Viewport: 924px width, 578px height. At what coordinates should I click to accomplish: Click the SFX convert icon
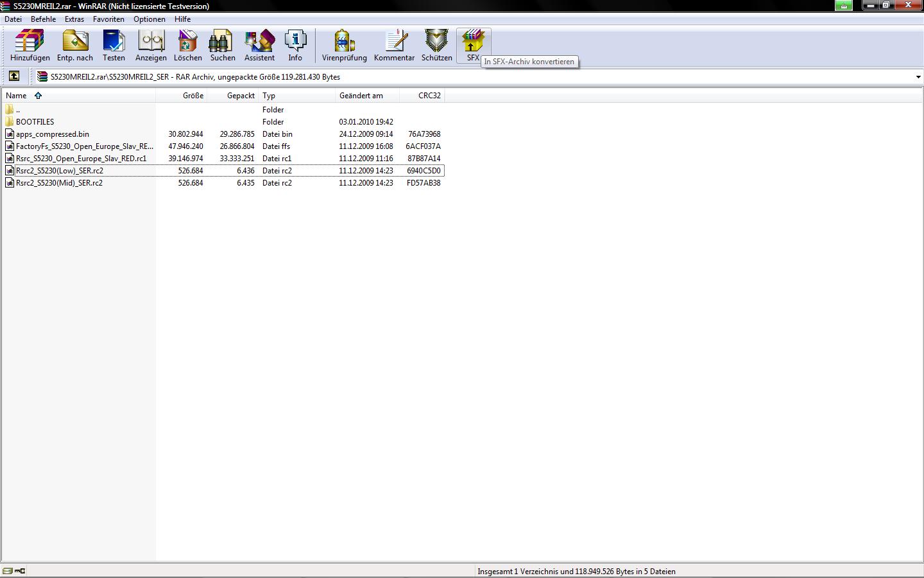pos(473,41)
